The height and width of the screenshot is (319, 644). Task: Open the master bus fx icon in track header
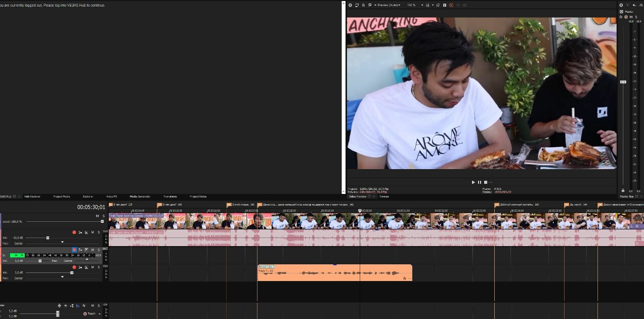click(84, 305)
